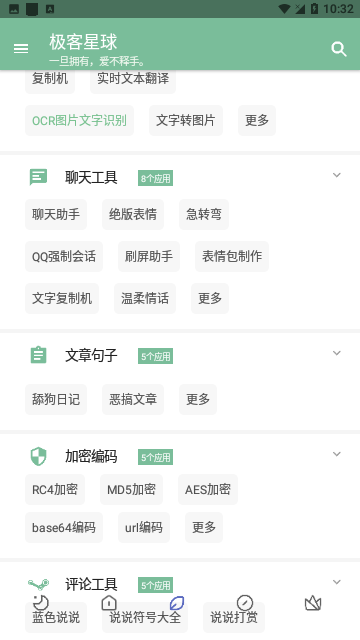Open the base64编码 tool
Image resolution: width=360 pixels, height=640 pixels.
pos(64,527)
